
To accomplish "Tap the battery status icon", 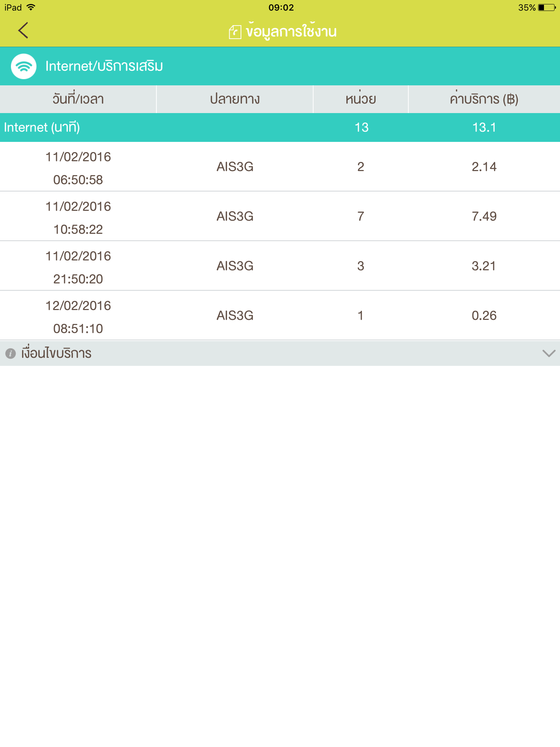I will (547, 7).
